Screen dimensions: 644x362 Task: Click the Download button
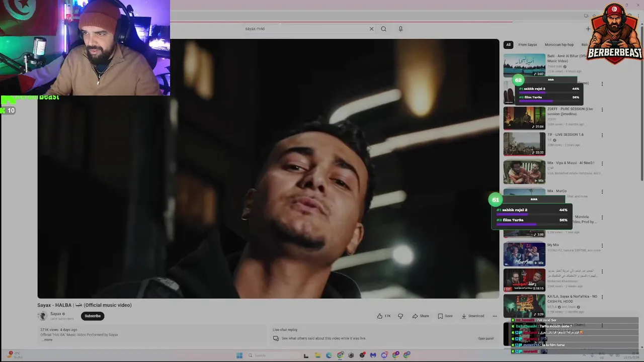tap(473, 316)
